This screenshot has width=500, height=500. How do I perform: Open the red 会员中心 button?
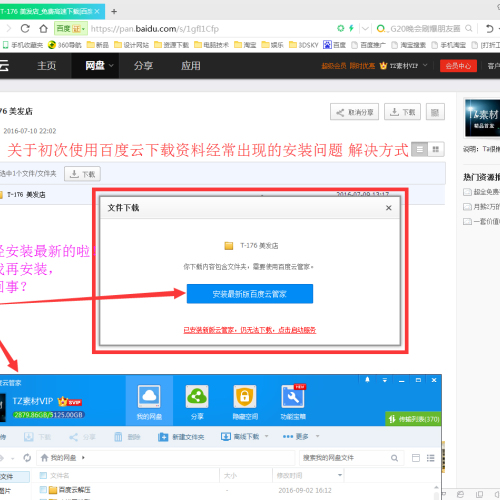pos(458,66)
